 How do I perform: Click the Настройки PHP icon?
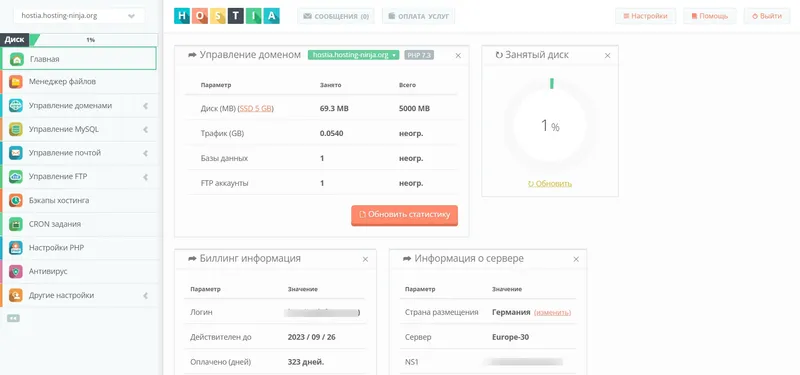(16, 248)
